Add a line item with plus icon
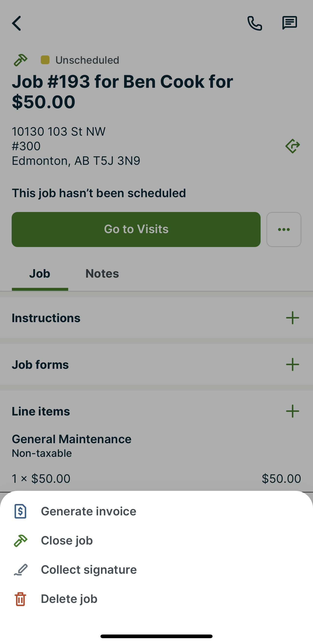The width and height of the screenshot is (313, 644). (293, 411)
